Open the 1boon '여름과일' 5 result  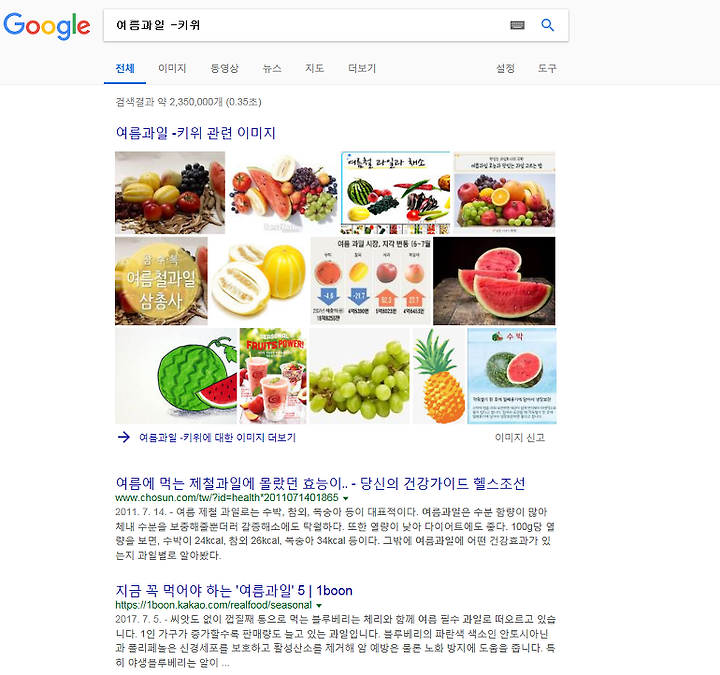pyautogui.click(x=234, y=591)
